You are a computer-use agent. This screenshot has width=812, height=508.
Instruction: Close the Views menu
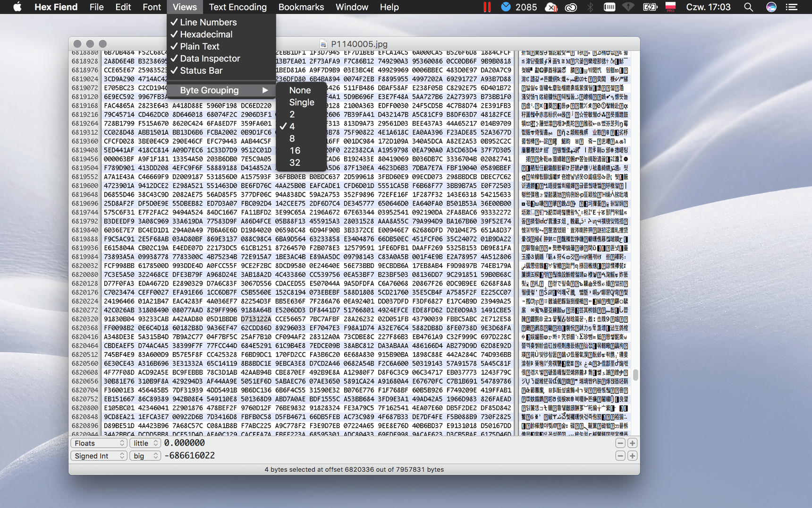(185, 7)
